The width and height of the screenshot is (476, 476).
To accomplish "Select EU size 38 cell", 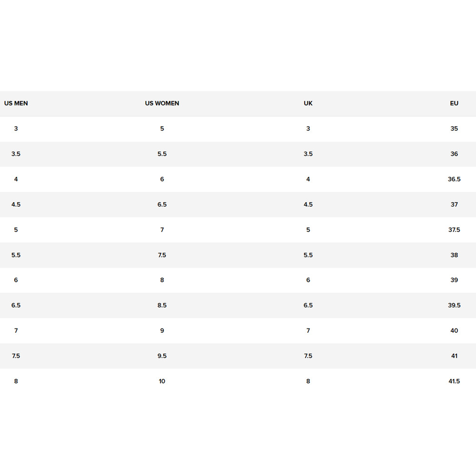I will [x=454, y=255].
